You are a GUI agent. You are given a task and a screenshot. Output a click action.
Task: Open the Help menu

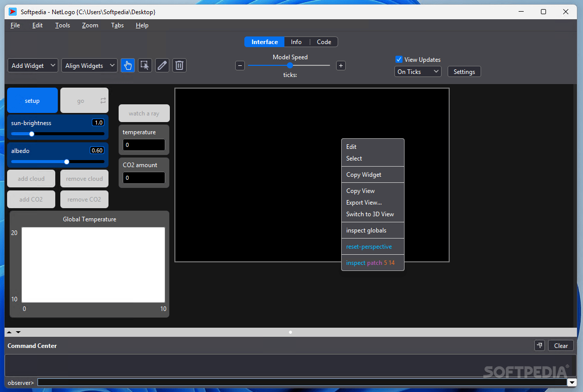tap(142, 25)
